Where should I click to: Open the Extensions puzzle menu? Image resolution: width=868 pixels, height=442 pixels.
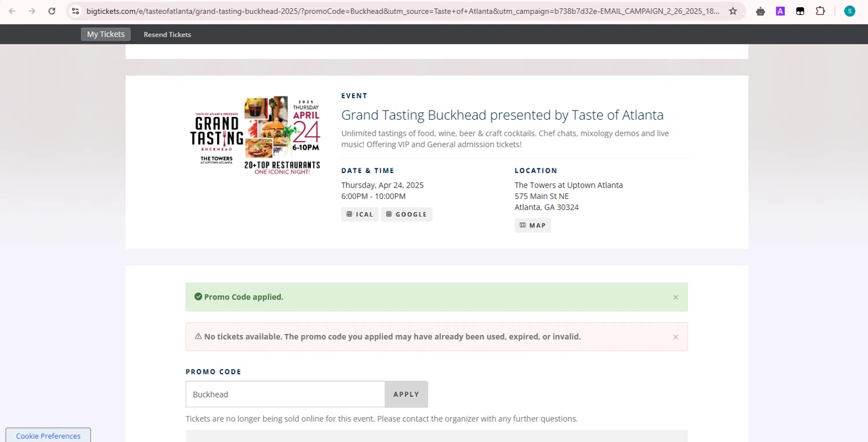pos(820,11)
